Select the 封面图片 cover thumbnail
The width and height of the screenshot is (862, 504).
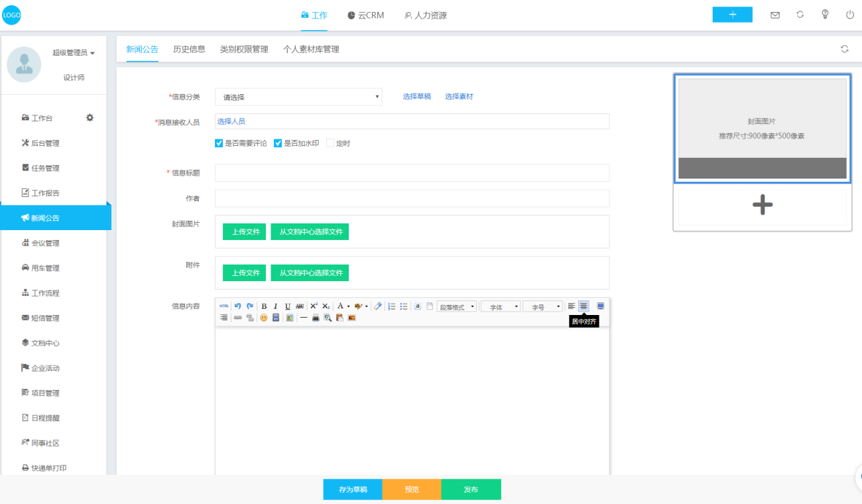(763, 128)
